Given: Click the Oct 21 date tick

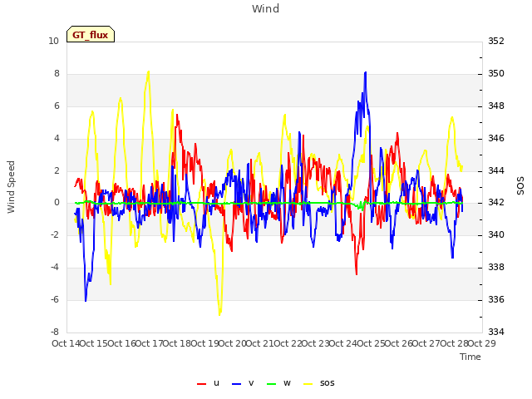Looking at the screenshot, I should 259,343.
